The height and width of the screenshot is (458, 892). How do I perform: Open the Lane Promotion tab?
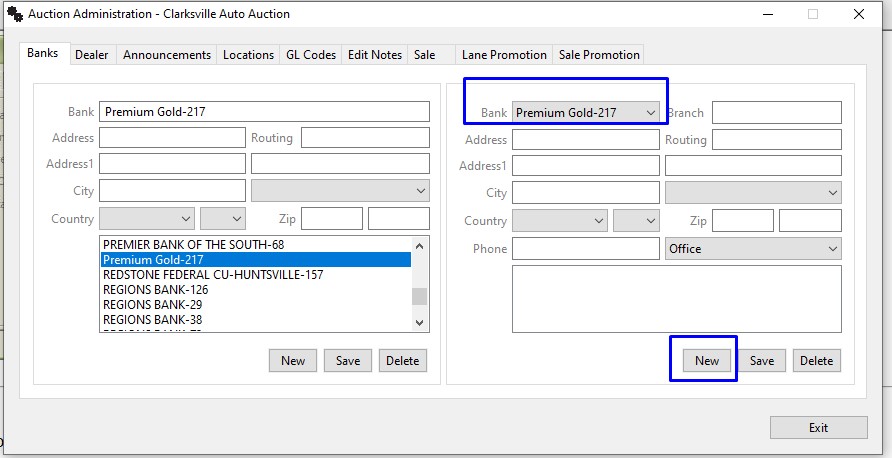coord(504,55)
